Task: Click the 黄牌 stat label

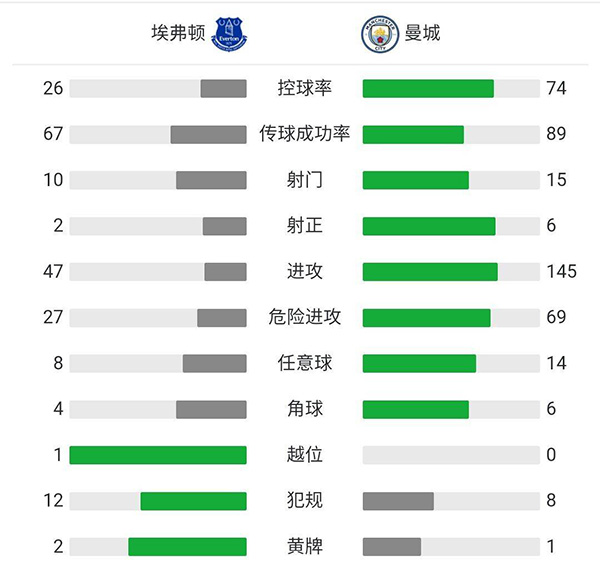Action: click(304, 547)
